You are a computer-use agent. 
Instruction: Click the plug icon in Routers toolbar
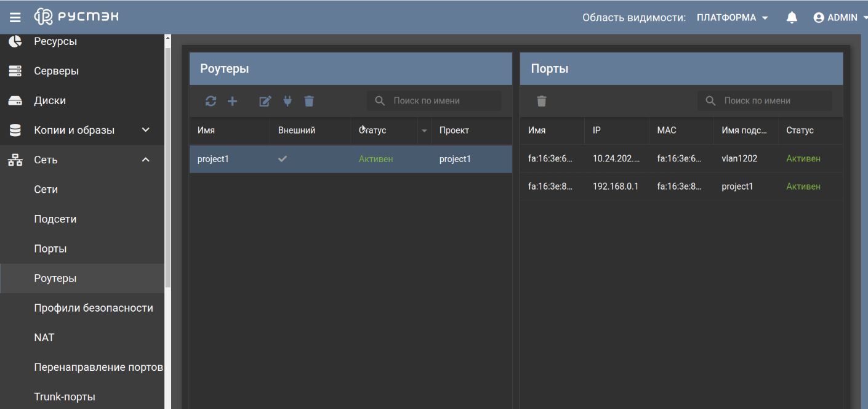point(287,101)
